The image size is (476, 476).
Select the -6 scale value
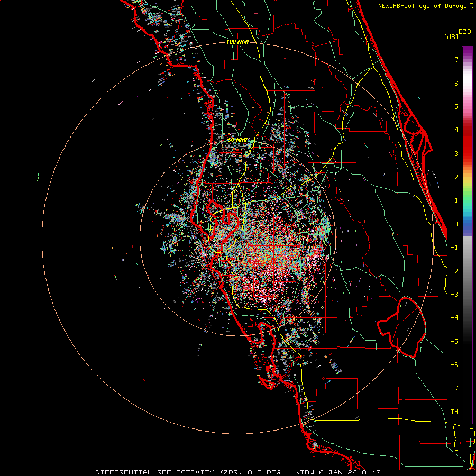pyautogui.click(x=454, y=365)
